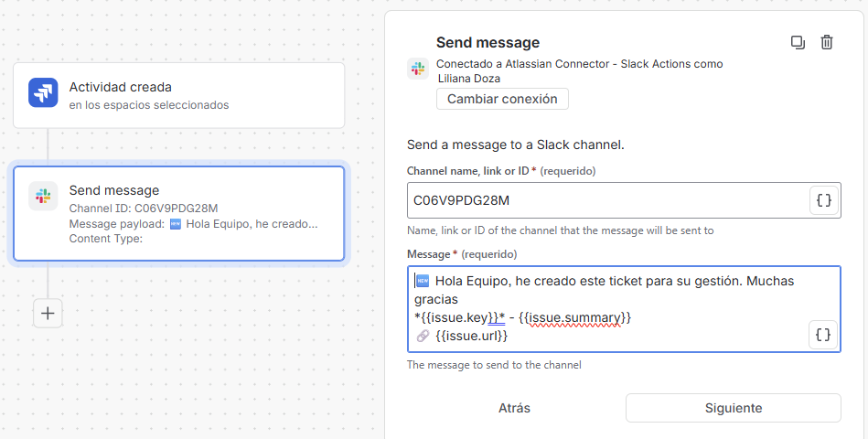This screenshot has height=439, width=868.
Task: Click Slack icon in Send message card
Action: 43,196
